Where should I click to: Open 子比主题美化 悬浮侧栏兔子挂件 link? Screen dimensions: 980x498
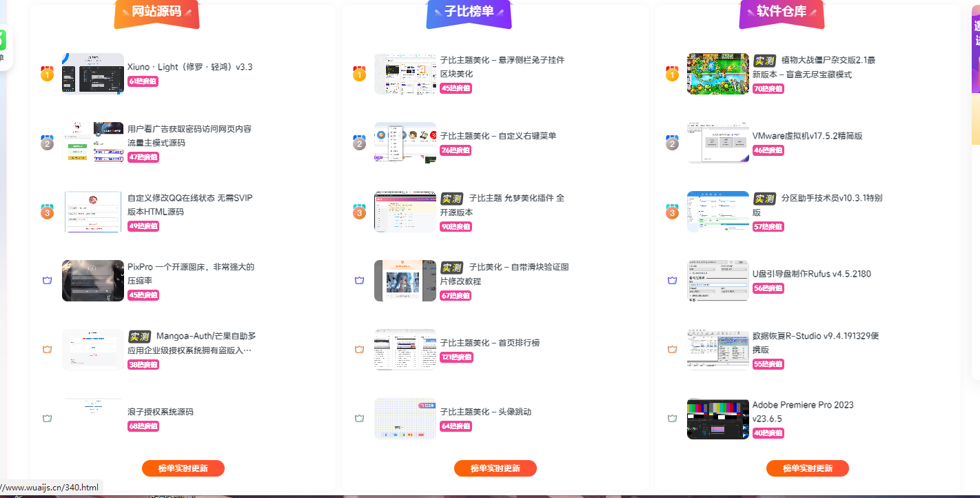pos(502,67)
